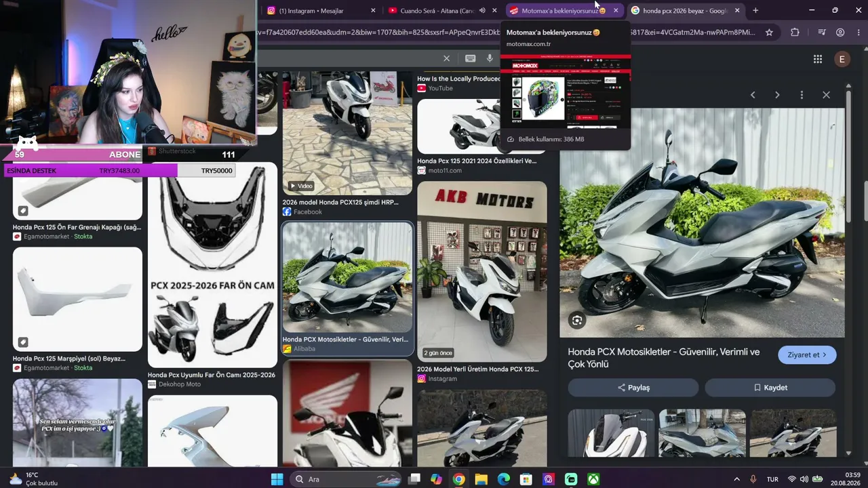Open Microsoft Edge from the taskbar

point(503,479)
